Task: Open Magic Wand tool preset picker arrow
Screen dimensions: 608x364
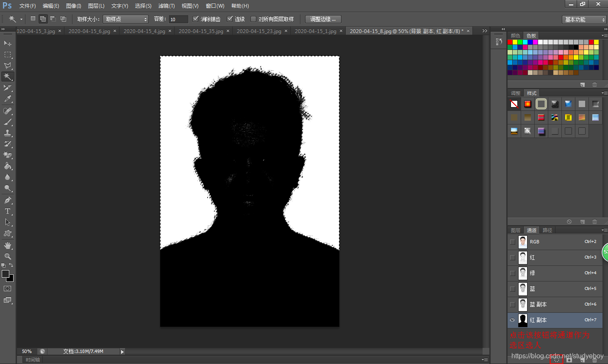Action: [21, 19]
